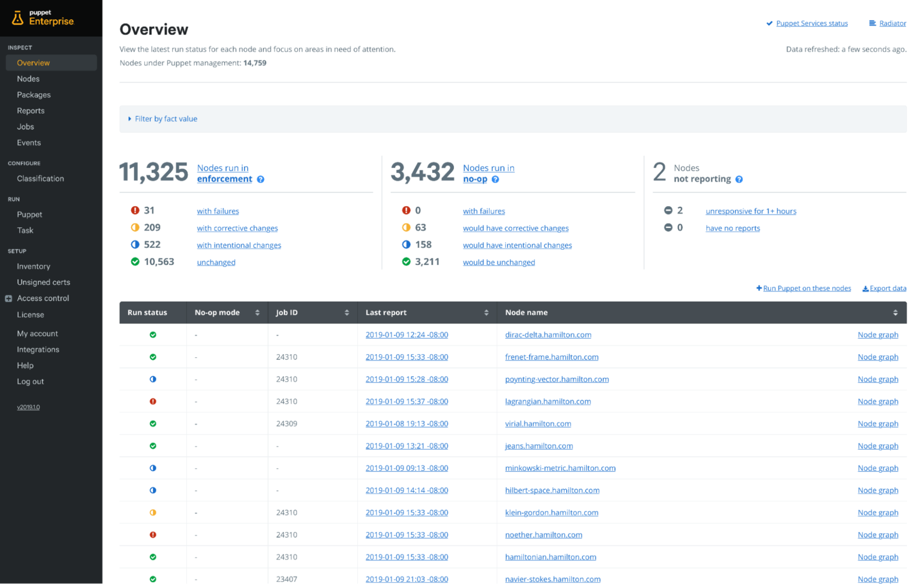This screenshot has width=924, height=584.
Task: Click the question-mark icon next to no-op
Action: click(x=495, y=179)
